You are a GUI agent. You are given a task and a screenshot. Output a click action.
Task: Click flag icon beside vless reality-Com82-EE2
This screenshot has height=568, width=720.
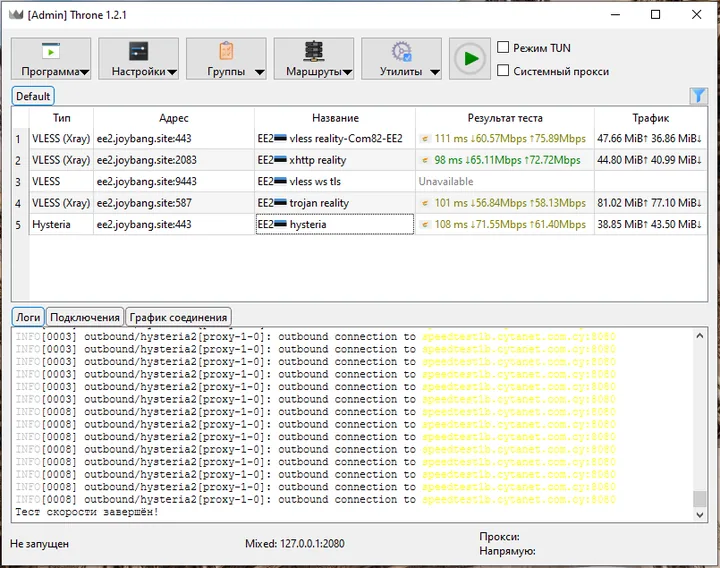coord(280,138)
